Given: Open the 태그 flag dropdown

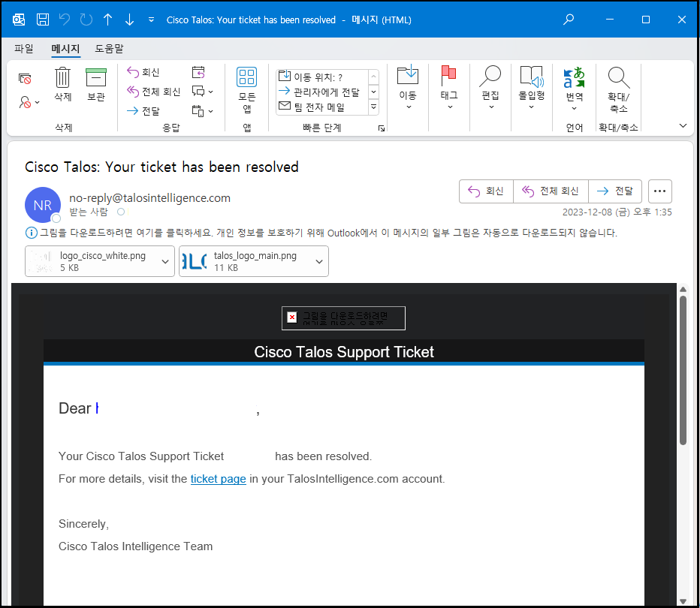Looking at the screenshot, I should tap(449, 87).
